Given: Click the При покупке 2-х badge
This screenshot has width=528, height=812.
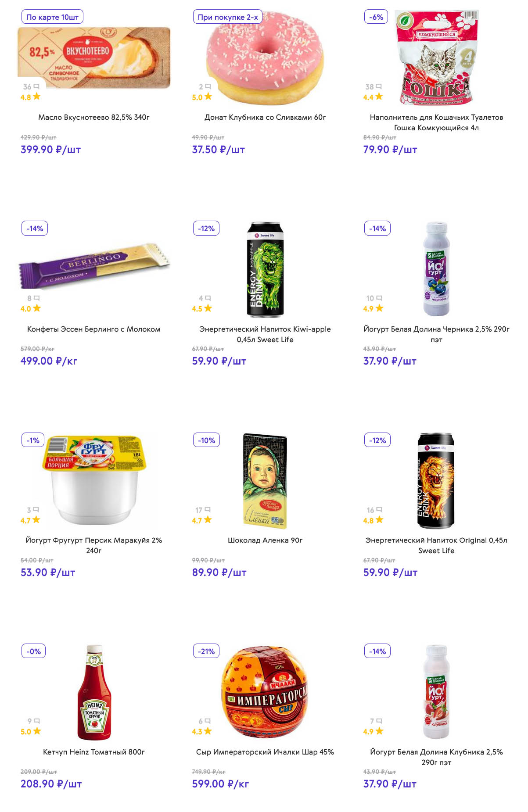Looking at the screenshot, I should click(x=227, y=17).
